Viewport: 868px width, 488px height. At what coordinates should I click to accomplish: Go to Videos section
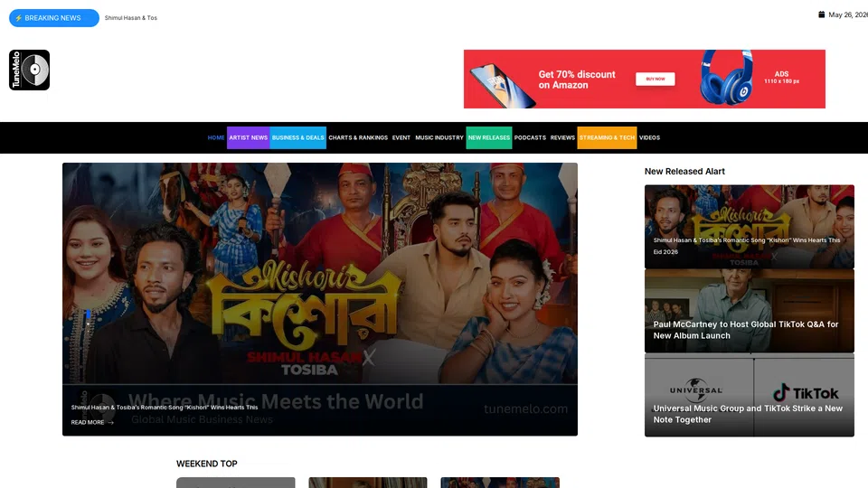pos(649,137)
